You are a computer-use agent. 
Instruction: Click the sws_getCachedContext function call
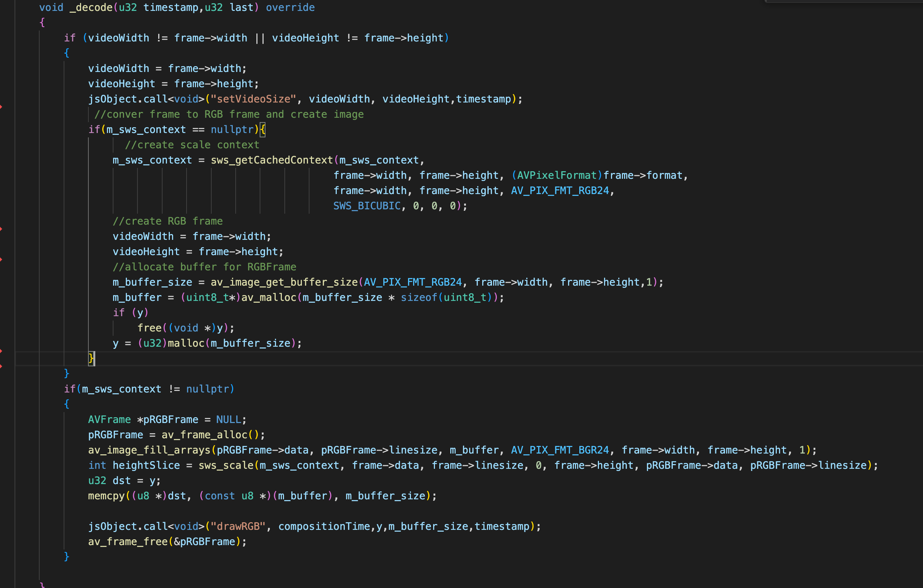pyautogui.click(x=271, y=160)
